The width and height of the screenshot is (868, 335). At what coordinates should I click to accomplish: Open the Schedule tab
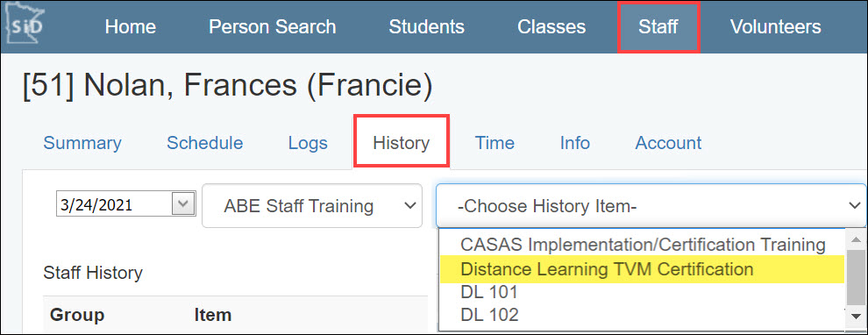[x=205, y=143]
